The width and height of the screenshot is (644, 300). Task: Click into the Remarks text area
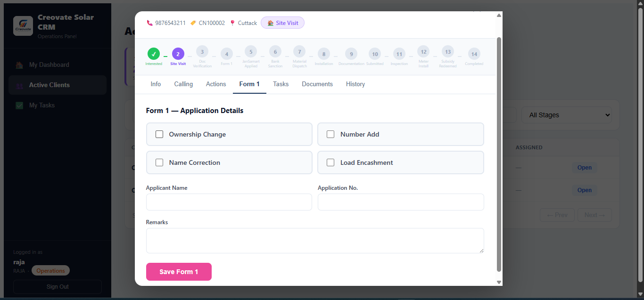tap(315, 241)
